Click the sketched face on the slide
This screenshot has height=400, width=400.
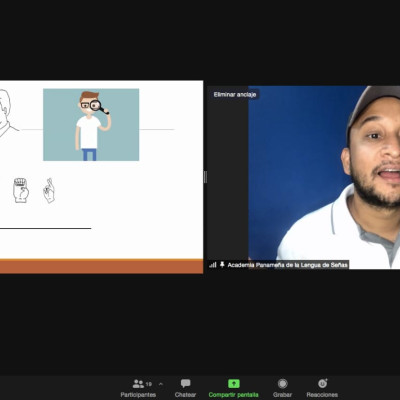pos(7,113)
